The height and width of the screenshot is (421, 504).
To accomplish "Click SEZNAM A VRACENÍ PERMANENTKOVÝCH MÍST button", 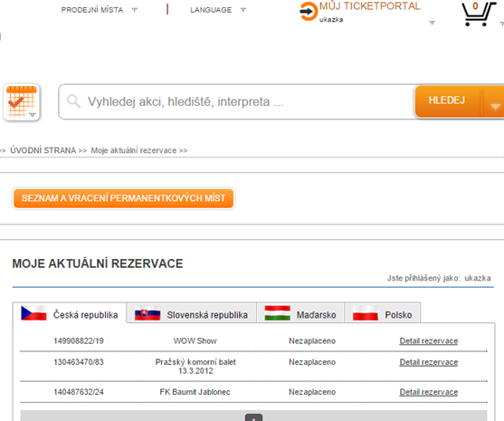I will pyautogui.click(x=123, y=198).
